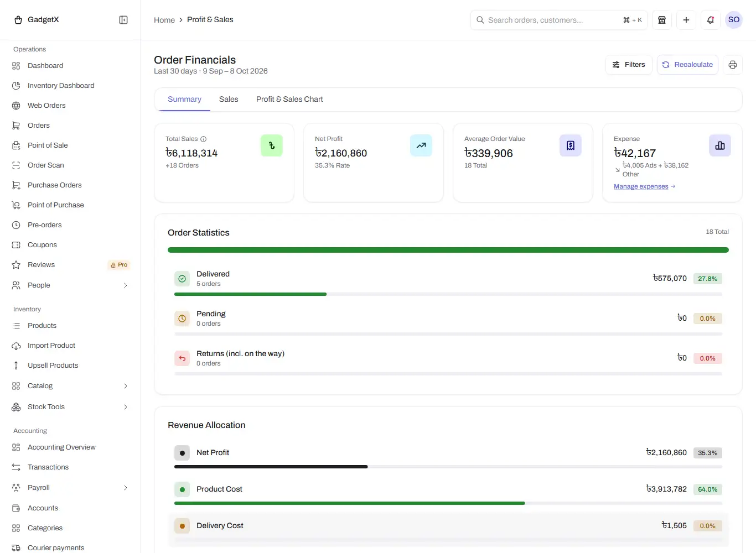Open the Filters button

pos(629,65)
